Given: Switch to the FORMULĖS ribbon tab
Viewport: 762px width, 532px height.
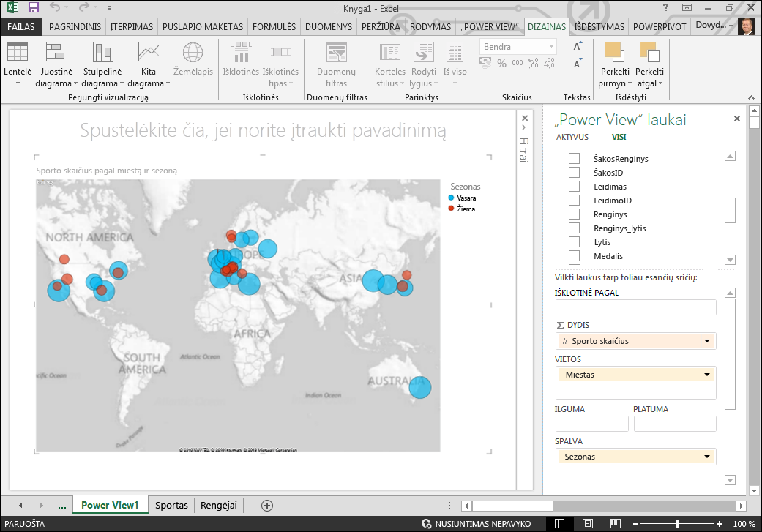Looking at the screenshot, I should (274, 27).
